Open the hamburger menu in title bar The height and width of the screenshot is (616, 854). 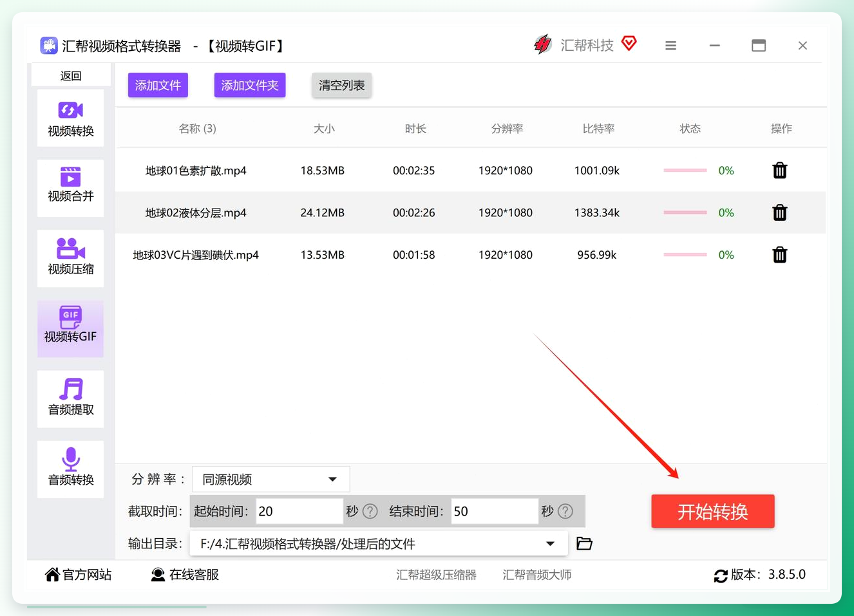click(x=671, y=46)
